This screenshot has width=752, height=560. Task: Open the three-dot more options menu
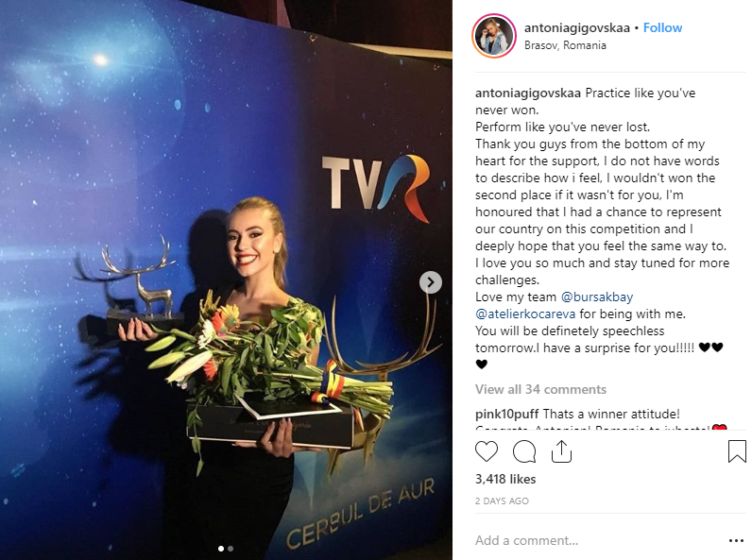[736, 541]
